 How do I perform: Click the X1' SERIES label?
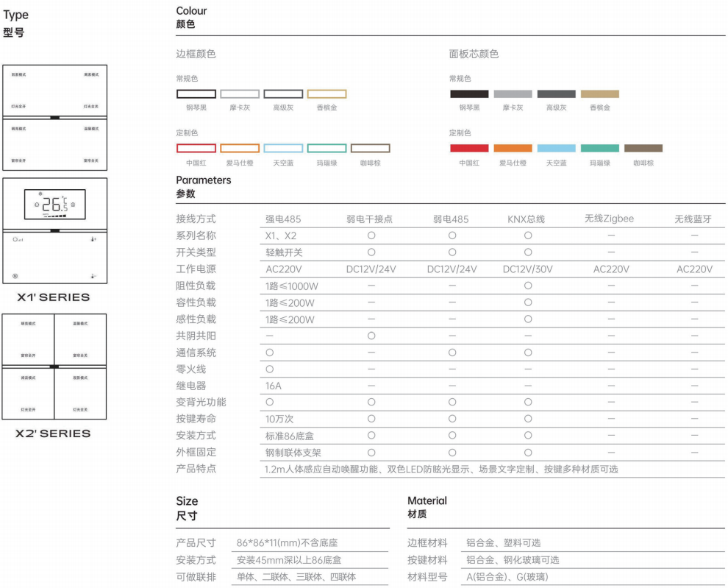pyautogui.click(x=54, y=297)
